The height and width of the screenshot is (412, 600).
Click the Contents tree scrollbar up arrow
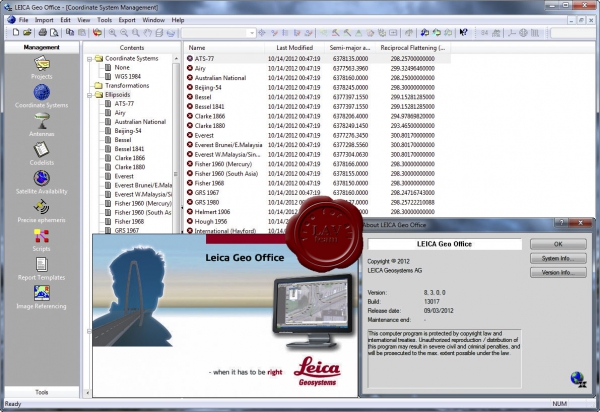click(176, 59)
